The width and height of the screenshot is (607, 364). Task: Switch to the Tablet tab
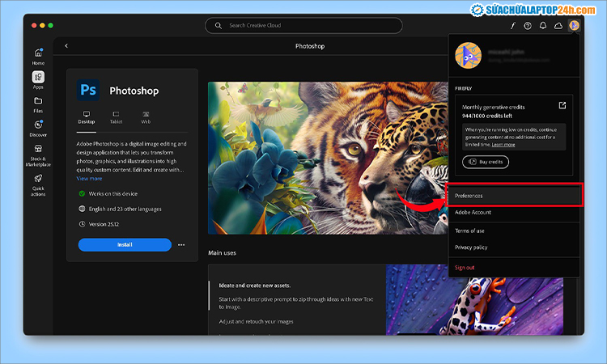(x=116, y=116)
